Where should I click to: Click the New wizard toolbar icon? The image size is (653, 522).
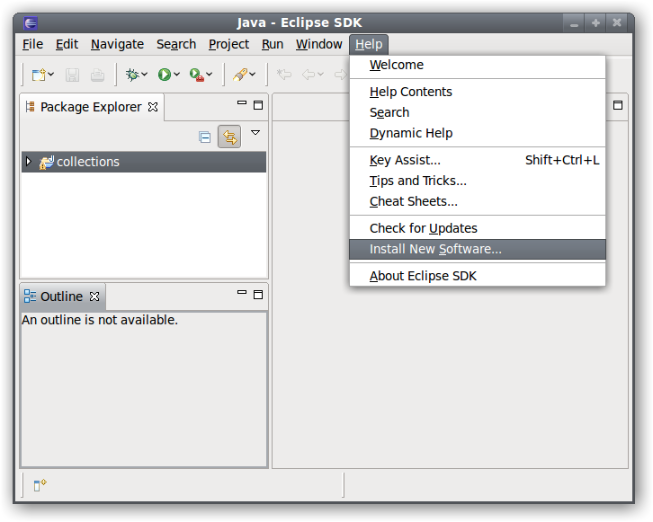[39, 75]
